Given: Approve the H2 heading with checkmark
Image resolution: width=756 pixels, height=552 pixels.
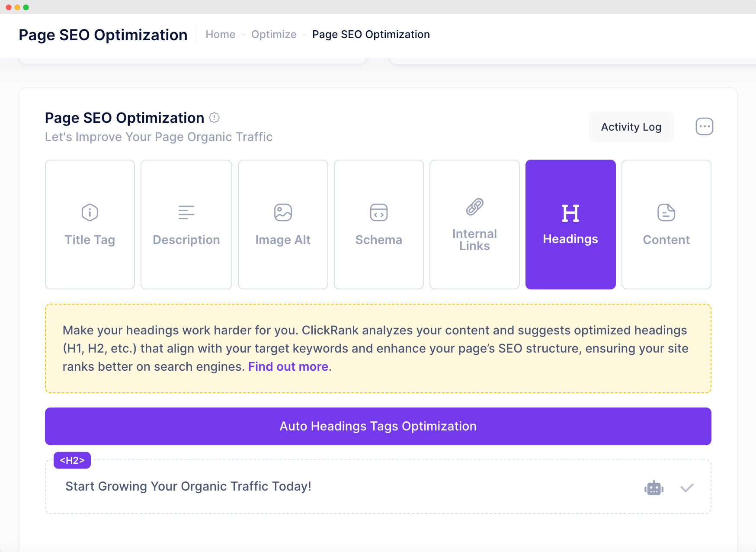Looking at the screenshot, I should [687, 488].
